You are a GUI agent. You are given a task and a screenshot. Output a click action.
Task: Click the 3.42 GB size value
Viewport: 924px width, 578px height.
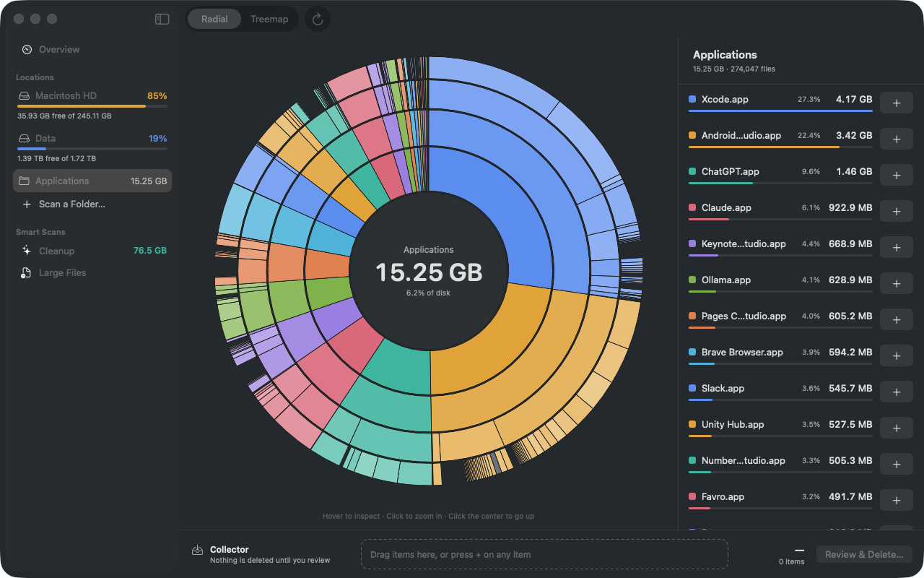(854, 135)
